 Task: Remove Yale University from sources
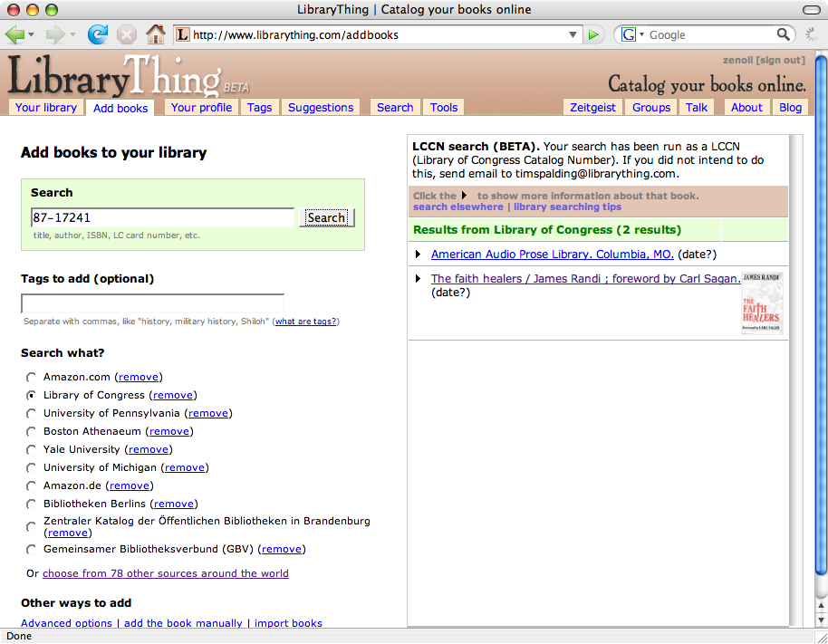149,449
